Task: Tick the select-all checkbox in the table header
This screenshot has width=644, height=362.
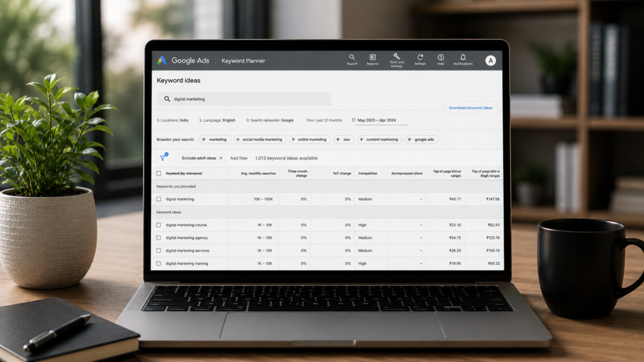Action: point(158,173)
